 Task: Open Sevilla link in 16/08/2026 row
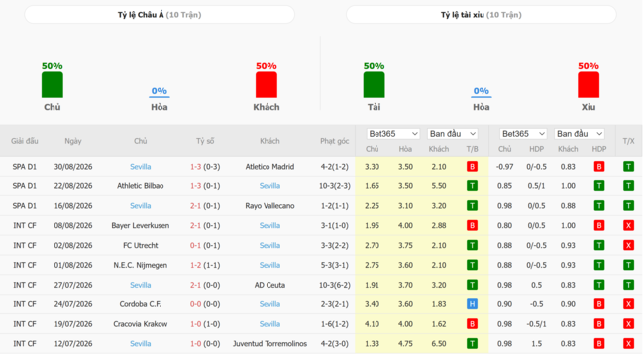click(x=140, y=206)
